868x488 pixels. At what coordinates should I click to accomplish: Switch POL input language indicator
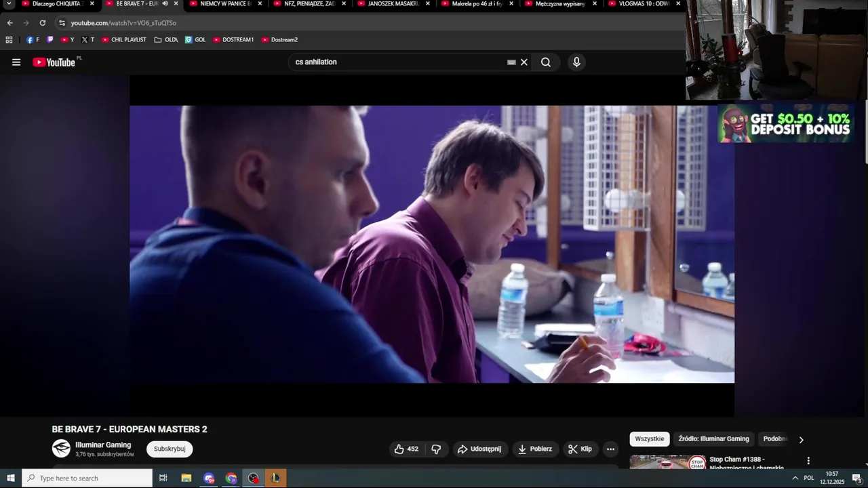point(809,478)
